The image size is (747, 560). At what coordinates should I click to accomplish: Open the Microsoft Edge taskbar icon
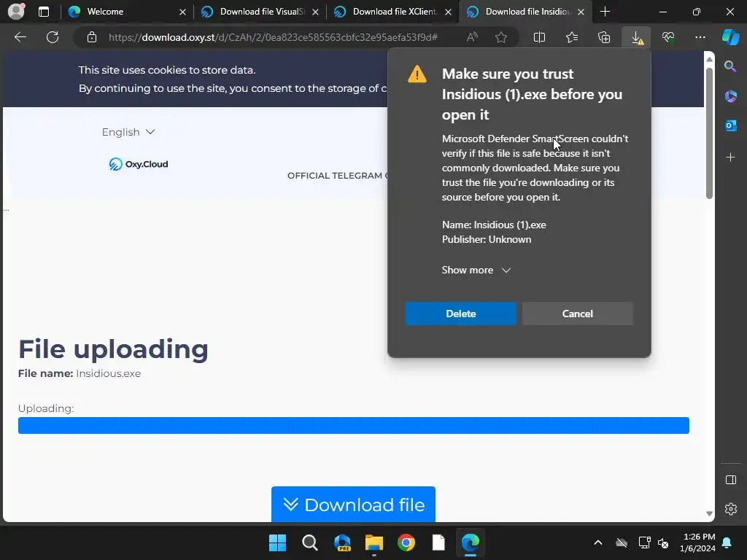471,542
